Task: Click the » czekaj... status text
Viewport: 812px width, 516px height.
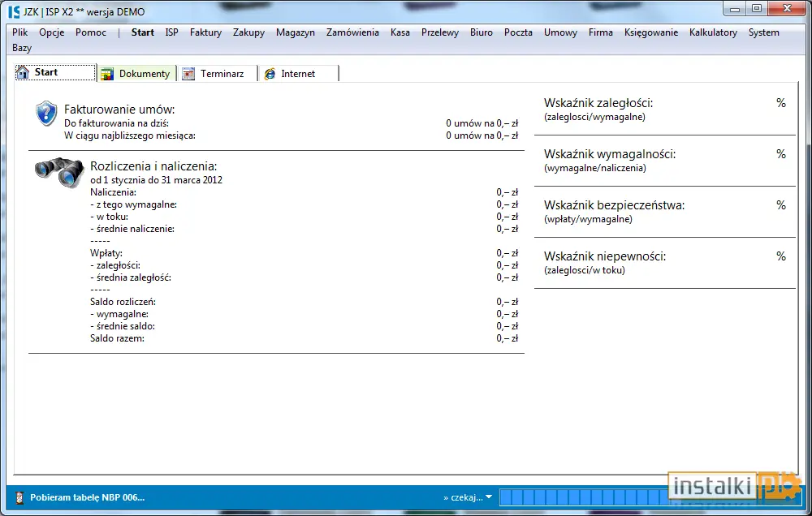Action: [x=463, y=497]
